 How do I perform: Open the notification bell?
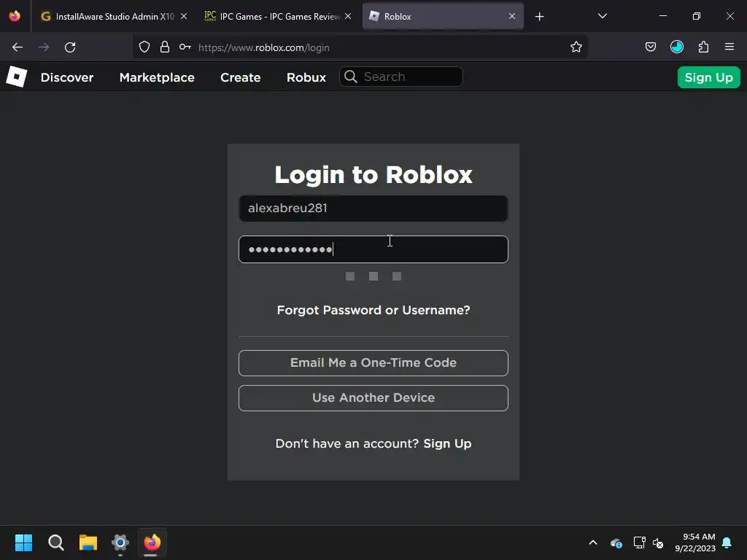click(727, 542)
